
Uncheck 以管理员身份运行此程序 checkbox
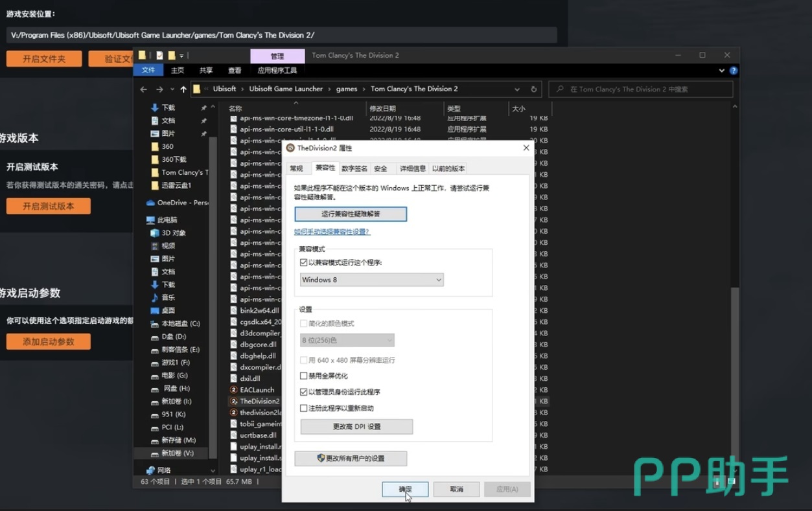point(304,392)
